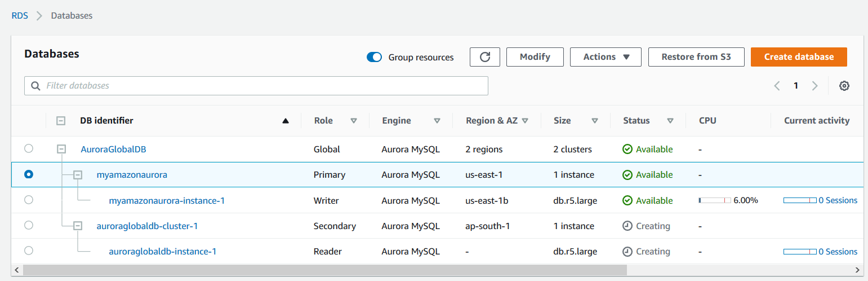The image size is (868, 281).
Task: Open table preferences gear icon
Action: (844, 86)
